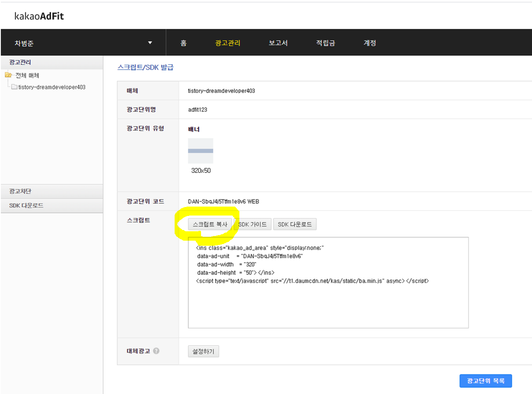Click the SDK 다운로드 button beside SDK 가이드
532x394 pixels.
click(295, 224)
